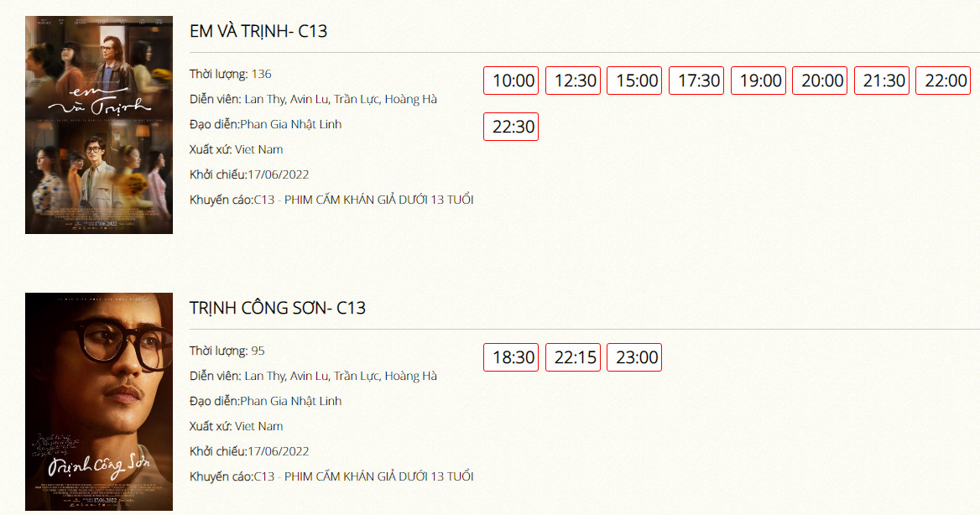Open the Trịnh Công Sơn movie poster
Image resolution: width=980 pixels, height=515 pixels.
[99, 402]
